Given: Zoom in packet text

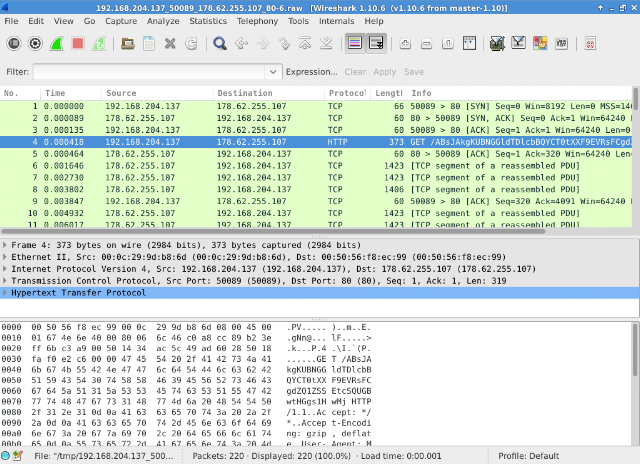Looking at the screenshot, I should [405, 43].
